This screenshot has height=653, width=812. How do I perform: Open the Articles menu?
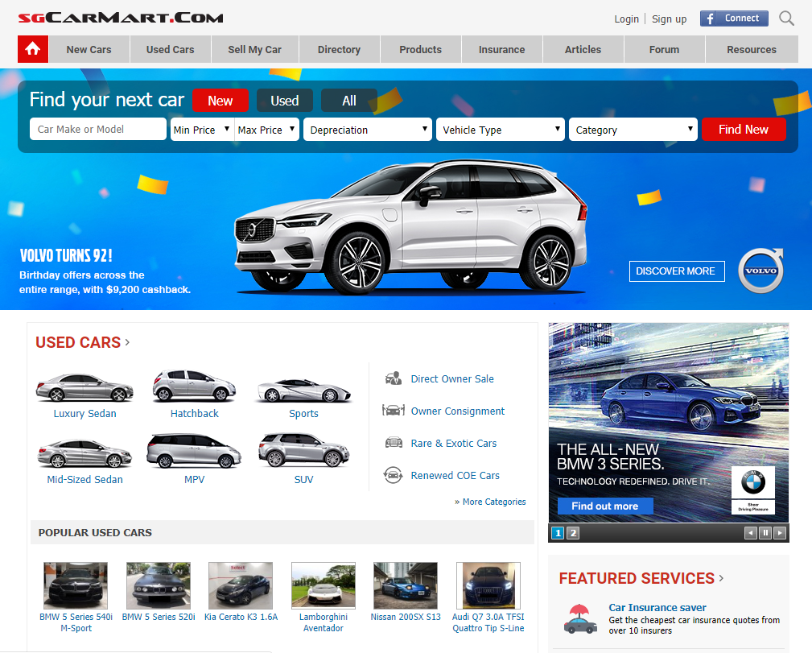[x=583, y=49]
